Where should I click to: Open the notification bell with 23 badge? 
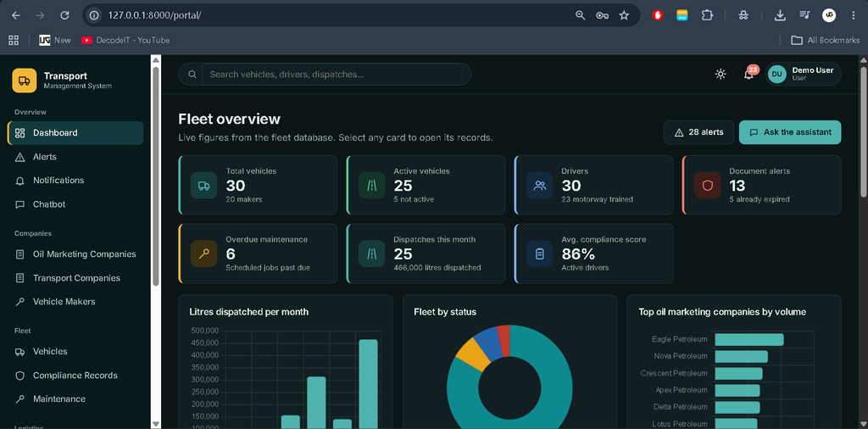[x=749, y=74]
